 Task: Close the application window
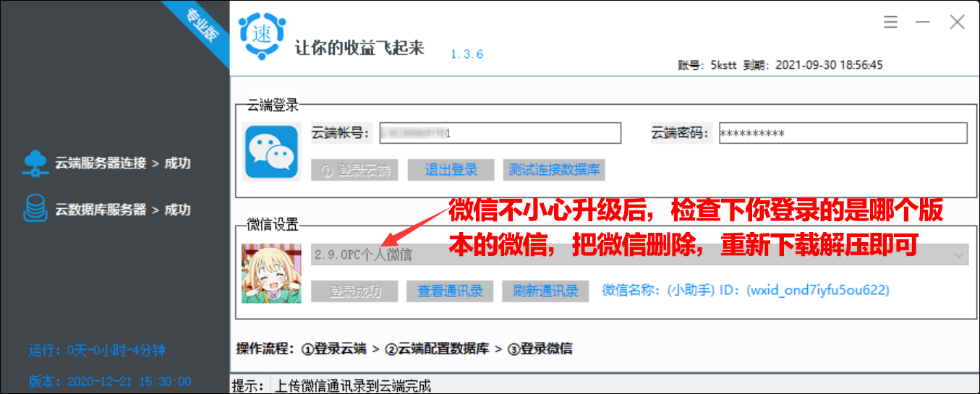957,22
